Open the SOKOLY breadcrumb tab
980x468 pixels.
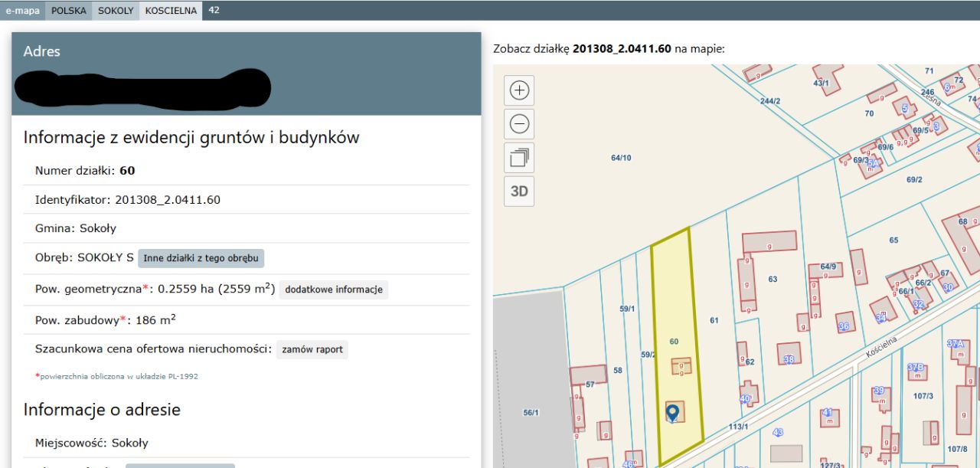tap(116, 10)
